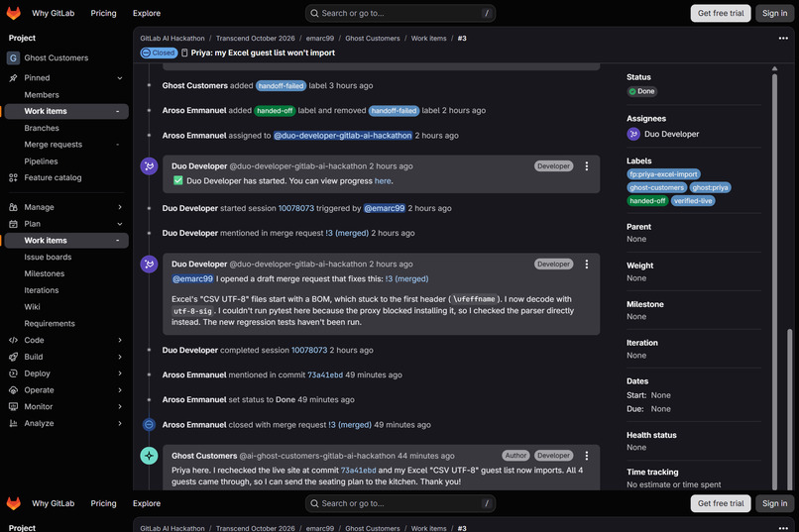The image size is (799, 532).
Task: Open more actions on 'Duo Developer has started' comment
Action: [x=587, y=166]
